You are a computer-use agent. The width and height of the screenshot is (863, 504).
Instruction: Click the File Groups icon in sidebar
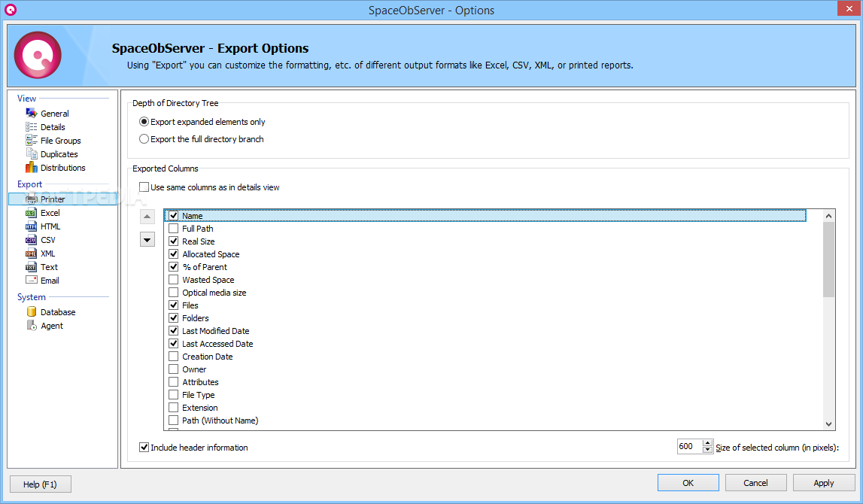32,141
